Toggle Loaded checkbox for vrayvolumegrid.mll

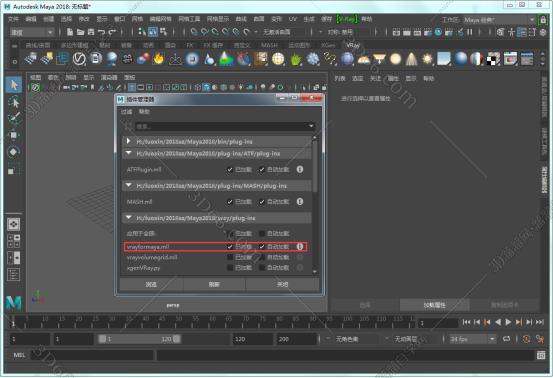[x=230, y=257]
